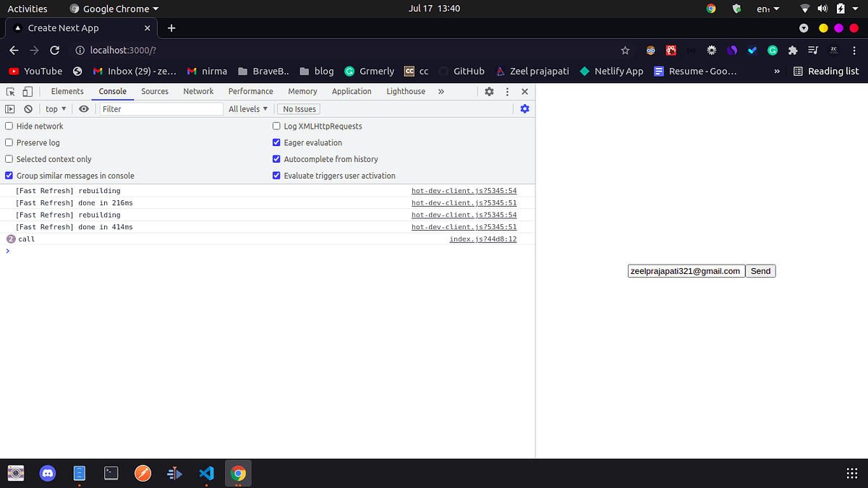Click the No Issues button
868x488 pixels.
pos(299,109)
